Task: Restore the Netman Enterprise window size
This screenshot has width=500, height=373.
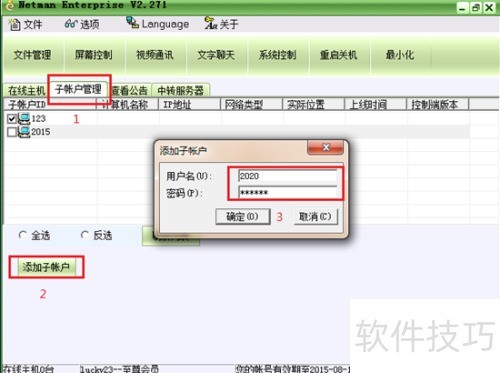Action: pos(476,7)
